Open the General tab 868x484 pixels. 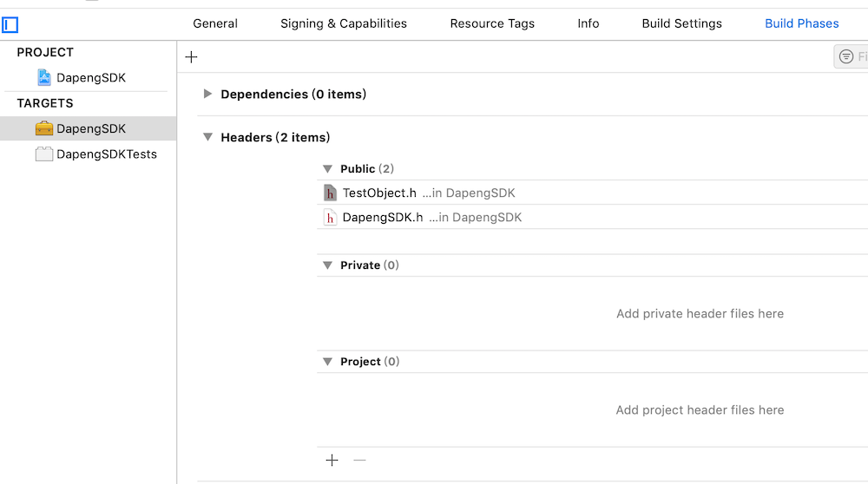[x=215, y=23]
